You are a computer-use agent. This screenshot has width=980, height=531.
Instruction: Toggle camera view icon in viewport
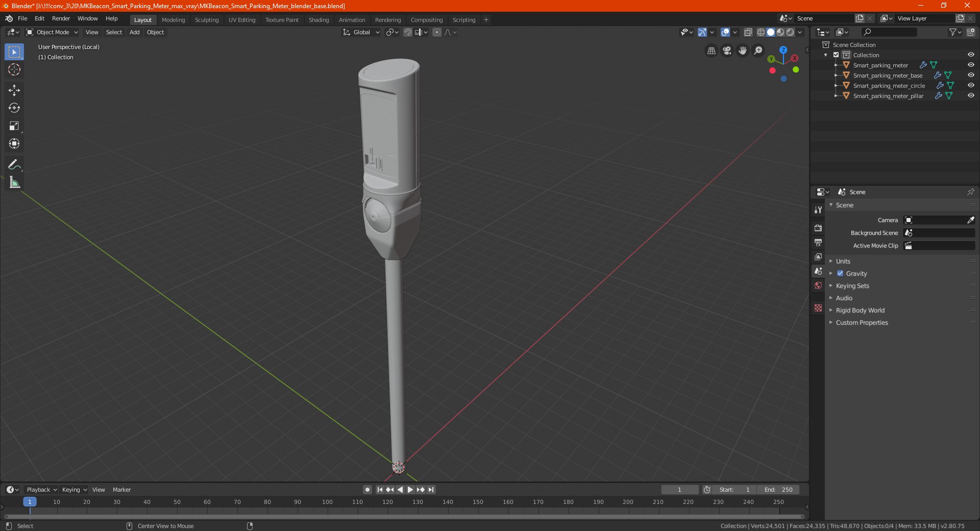coord(727,51)
